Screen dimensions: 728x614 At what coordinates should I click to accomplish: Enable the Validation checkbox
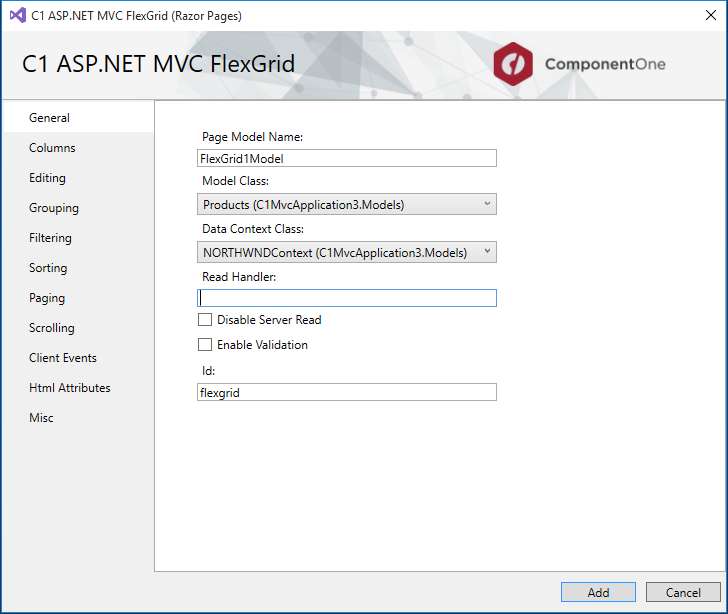pos(205,345)
